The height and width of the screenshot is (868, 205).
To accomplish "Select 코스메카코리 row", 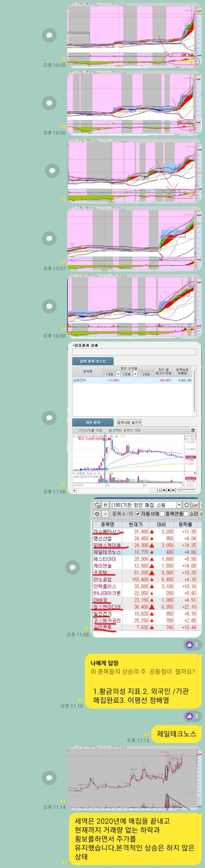I will click(147, 620).
